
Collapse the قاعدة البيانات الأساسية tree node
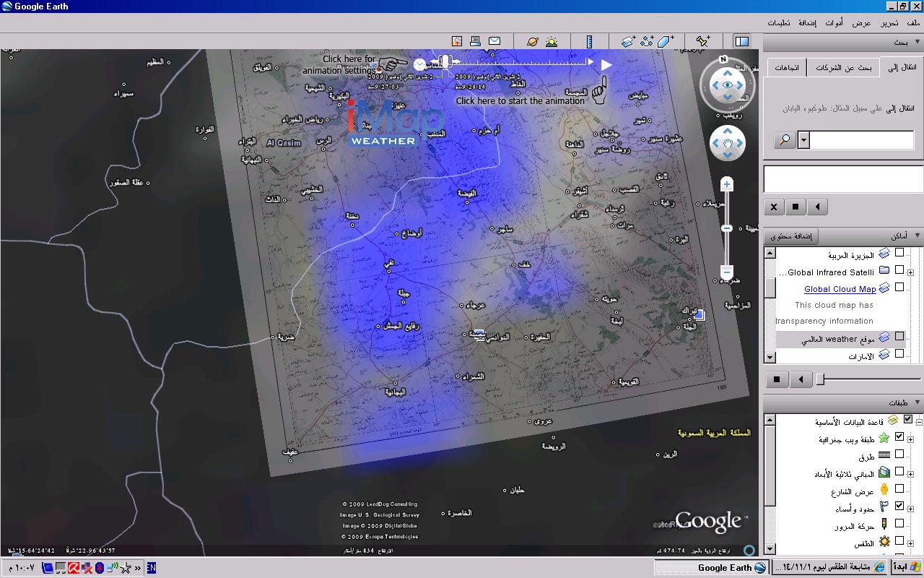point(919,421)
